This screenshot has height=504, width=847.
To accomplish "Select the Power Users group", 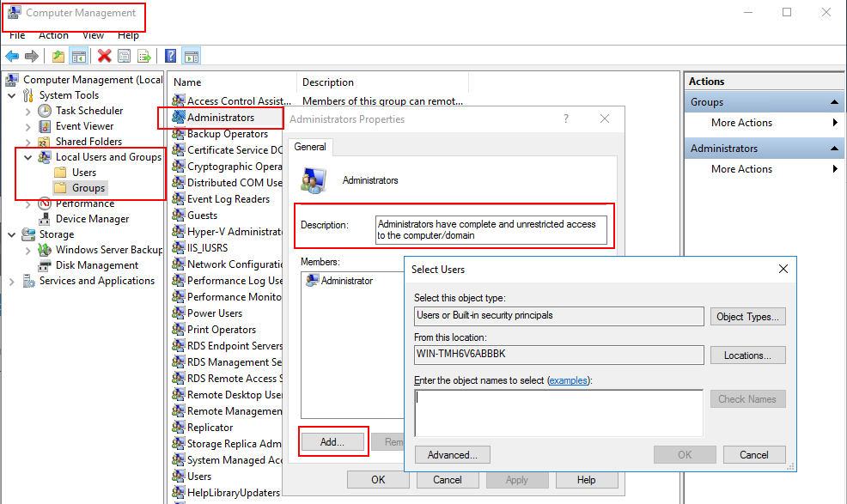I will (215, 313).
